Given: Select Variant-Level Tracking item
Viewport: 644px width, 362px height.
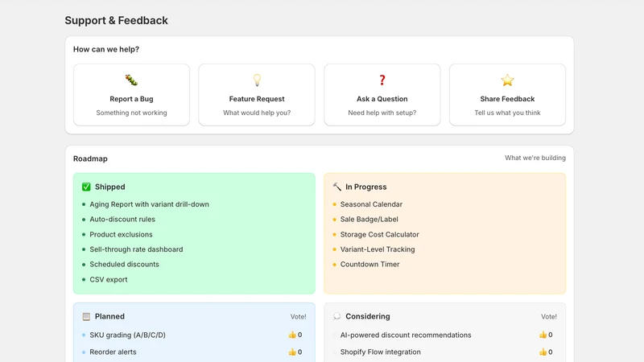Looking at the screenshot, I should pos(378,249).
